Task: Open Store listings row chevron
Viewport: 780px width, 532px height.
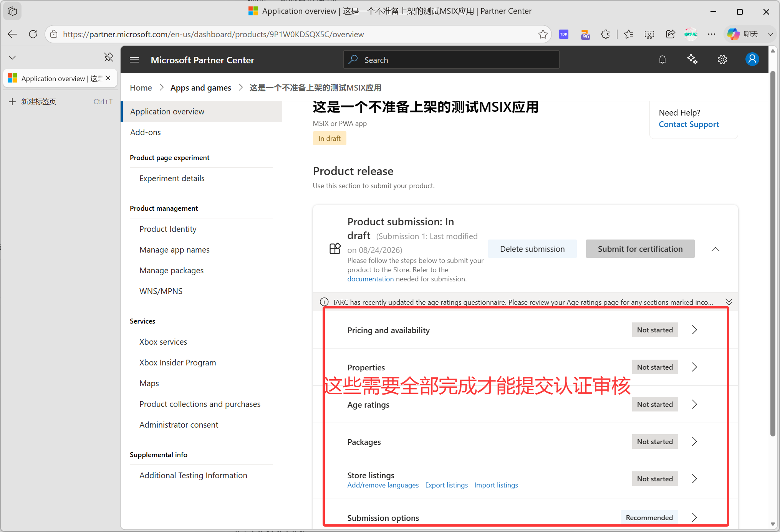Action: [694, 479]
